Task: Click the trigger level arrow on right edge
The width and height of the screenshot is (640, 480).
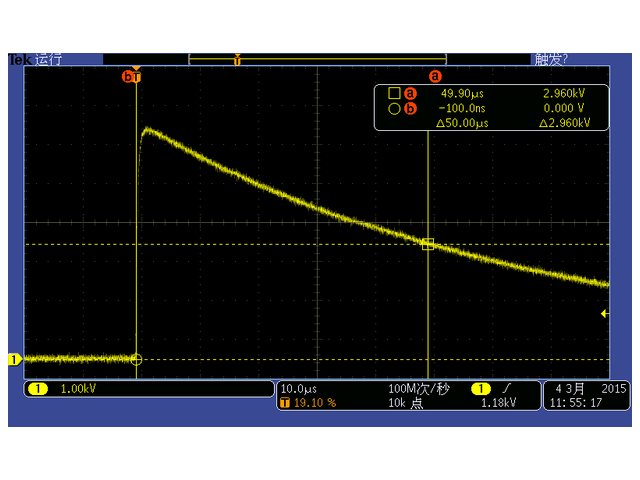Action: pyautogui.click(x=605, y=313)
